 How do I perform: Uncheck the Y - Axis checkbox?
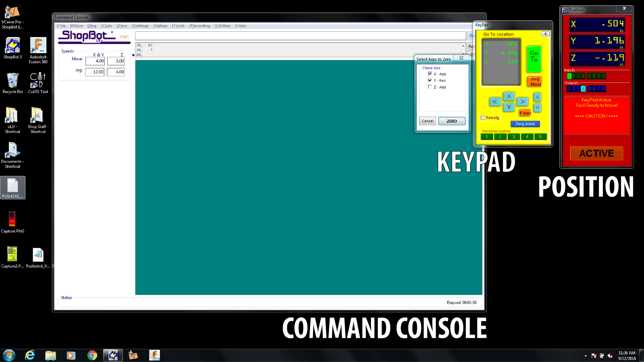tap(430, 80)
